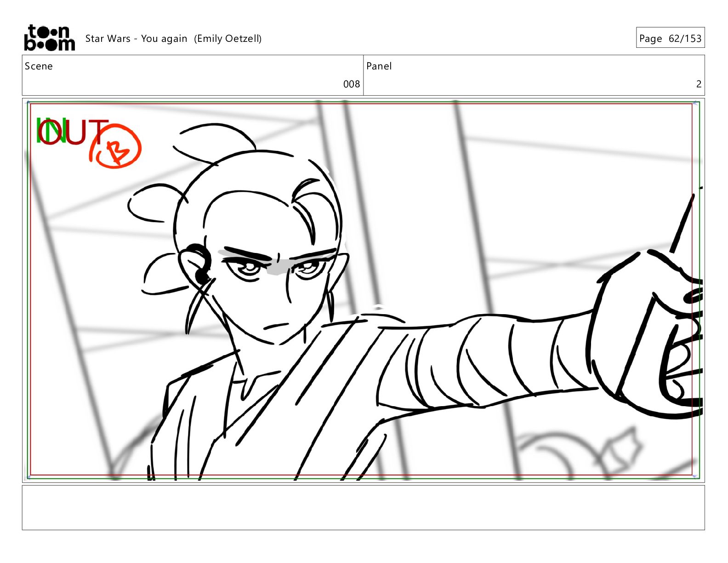Select panel number '2'
728x563 pixels.
(699, 84)
